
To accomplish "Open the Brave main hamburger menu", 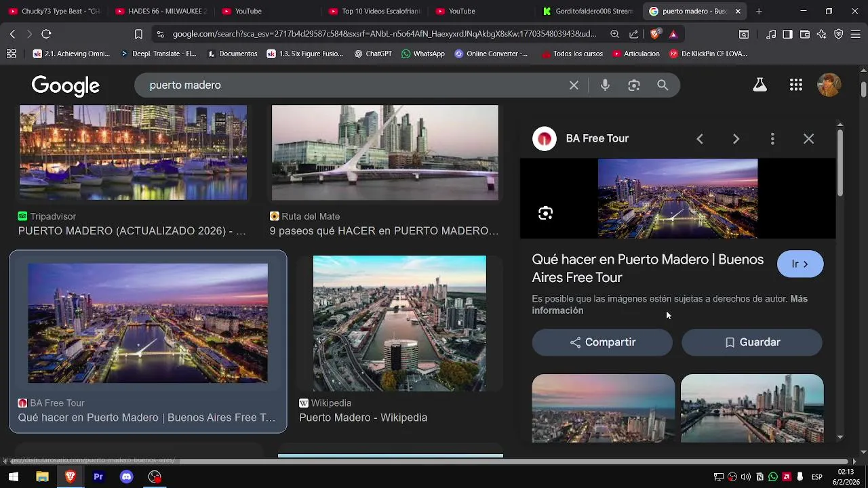I will pyautogui.click(x=856, y=34).
